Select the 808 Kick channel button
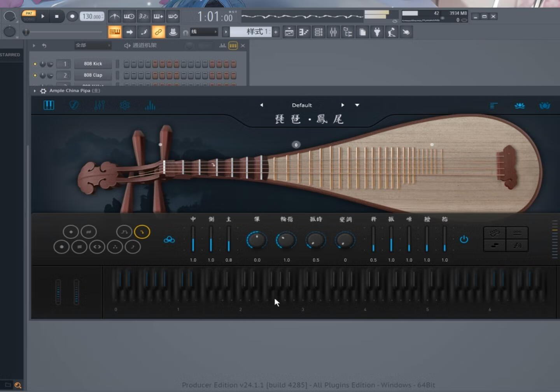Image resolution: width=560 pixels, height=392 pixels. point(93,64)
